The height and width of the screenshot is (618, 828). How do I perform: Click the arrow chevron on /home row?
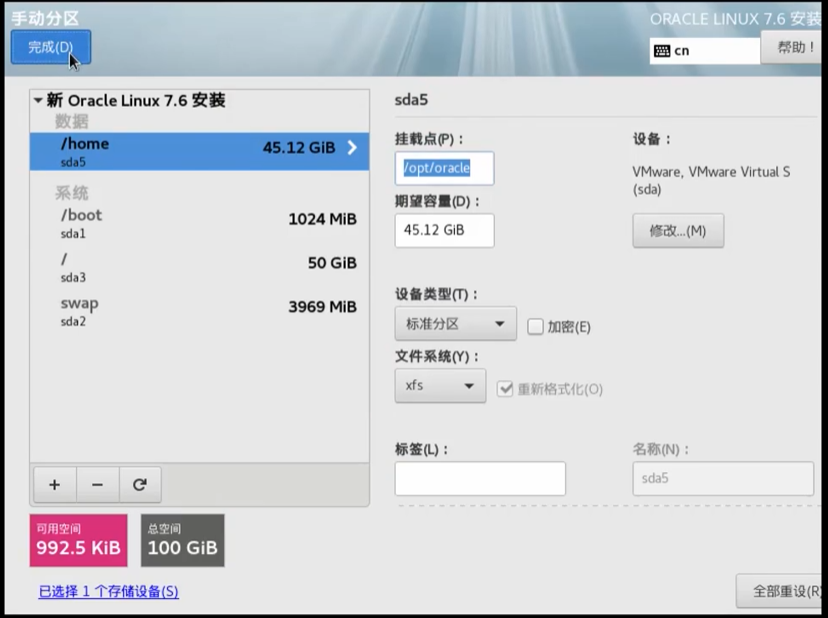pyautogui.click(x=352, y=148)
